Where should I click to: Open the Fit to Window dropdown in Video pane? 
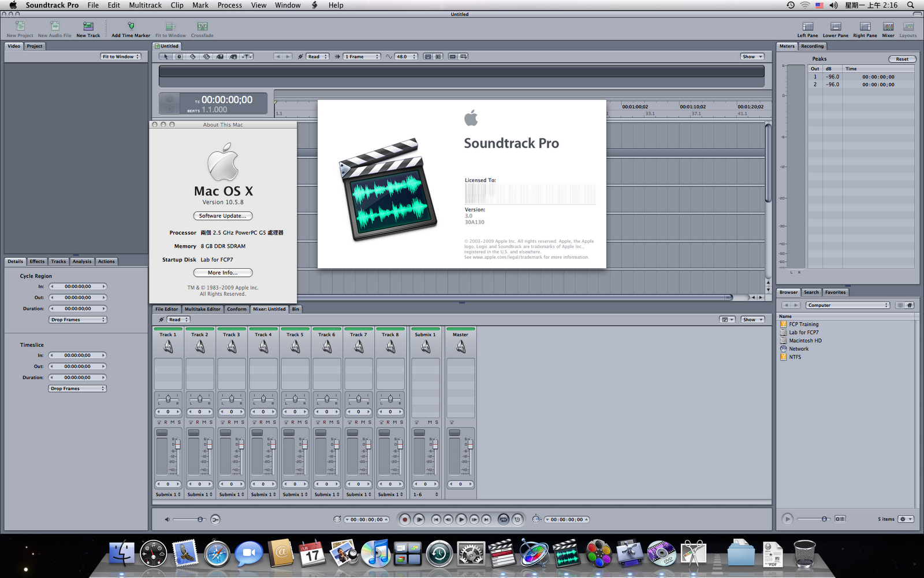click(x=121, y=57)
